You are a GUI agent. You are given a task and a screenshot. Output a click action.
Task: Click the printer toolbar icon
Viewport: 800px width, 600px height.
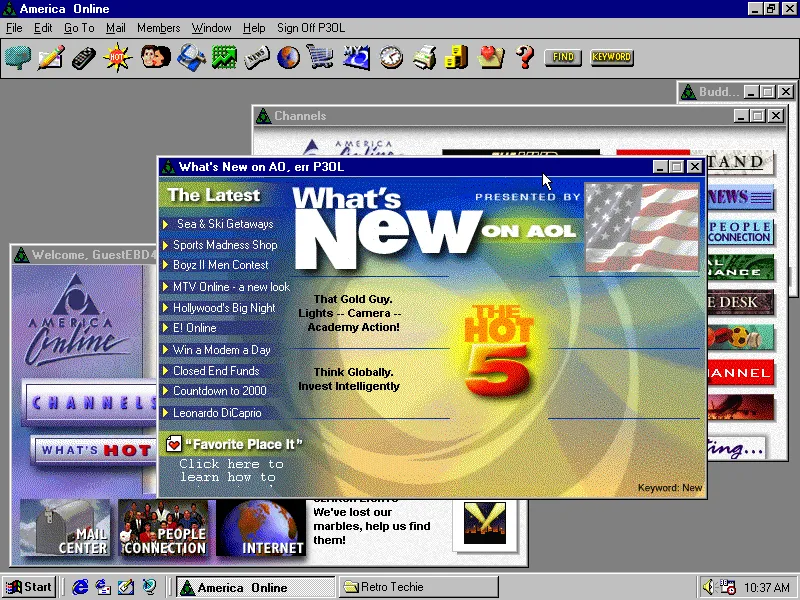pos(423,57)
